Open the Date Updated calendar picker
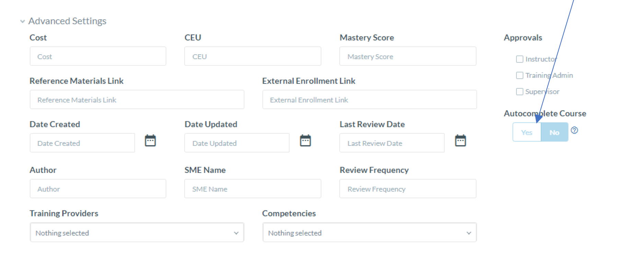The image size is (644, 255). pos(305,141)
